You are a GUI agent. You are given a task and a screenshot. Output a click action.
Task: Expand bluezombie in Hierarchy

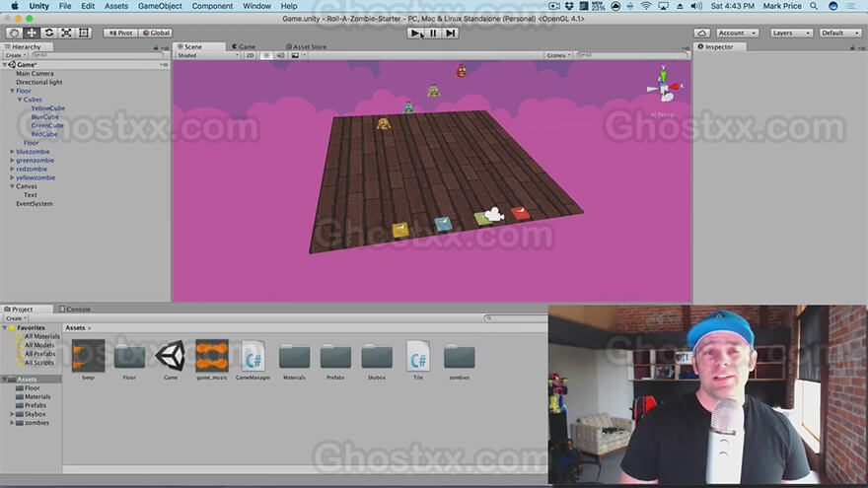coord(12,152)
